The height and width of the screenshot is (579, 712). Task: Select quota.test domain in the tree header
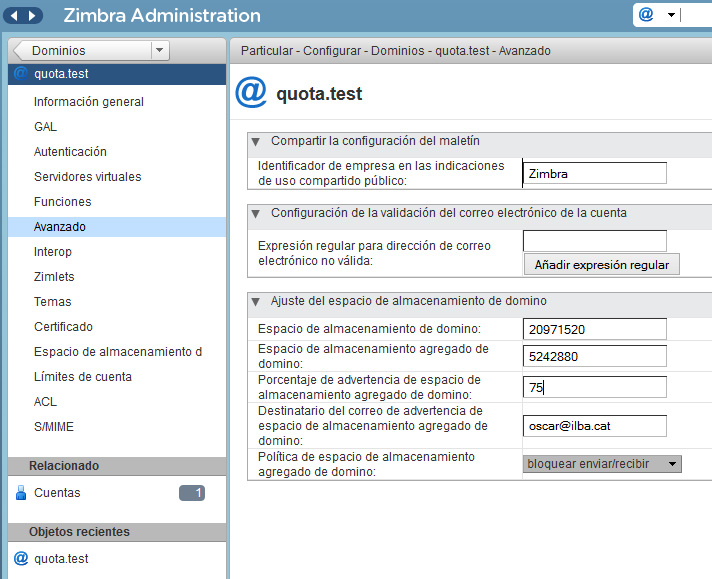(x=117, y=74)
